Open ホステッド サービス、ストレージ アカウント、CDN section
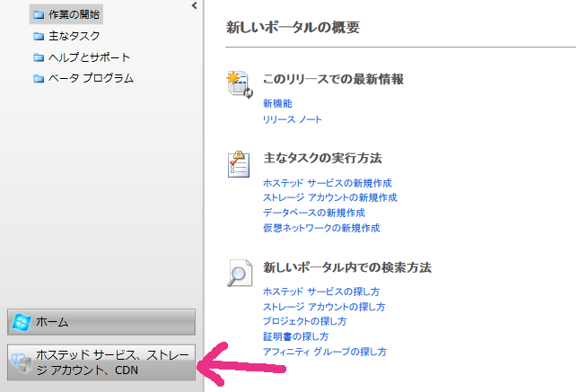578x392 pixels. [x=101, y=362]
